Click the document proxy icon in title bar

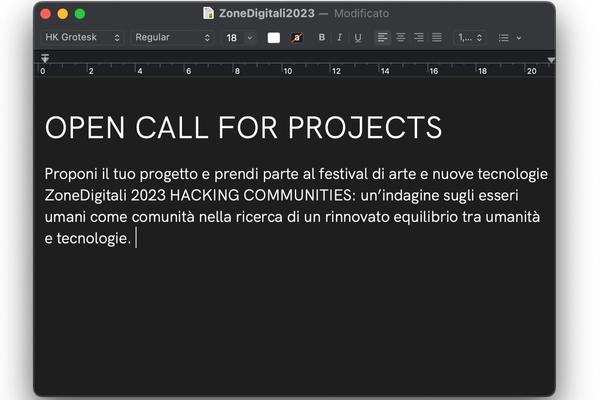coord(208,13)
